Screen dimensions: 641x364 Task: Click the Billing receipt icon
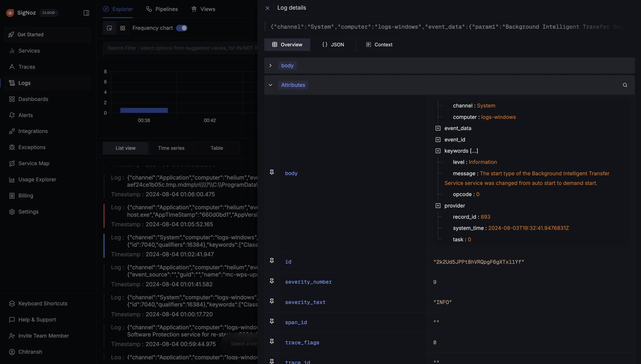12,196
